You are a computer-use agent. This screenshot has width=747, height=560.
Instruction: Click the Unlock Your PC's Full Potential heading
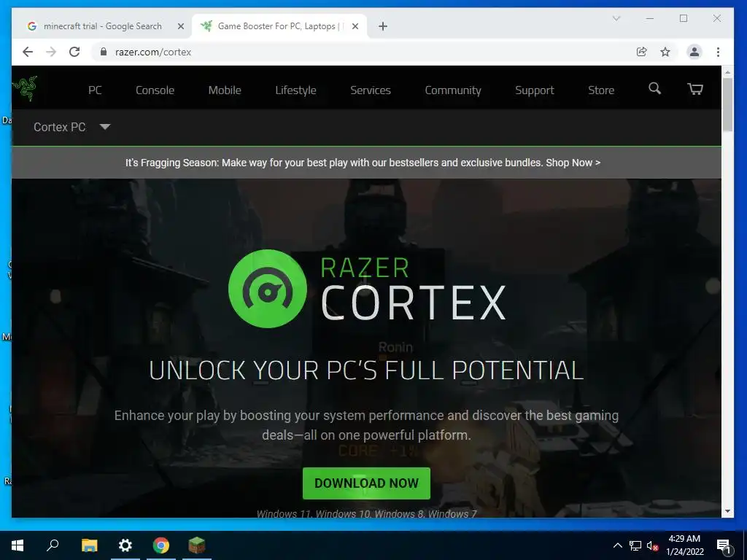coord(366,370)
